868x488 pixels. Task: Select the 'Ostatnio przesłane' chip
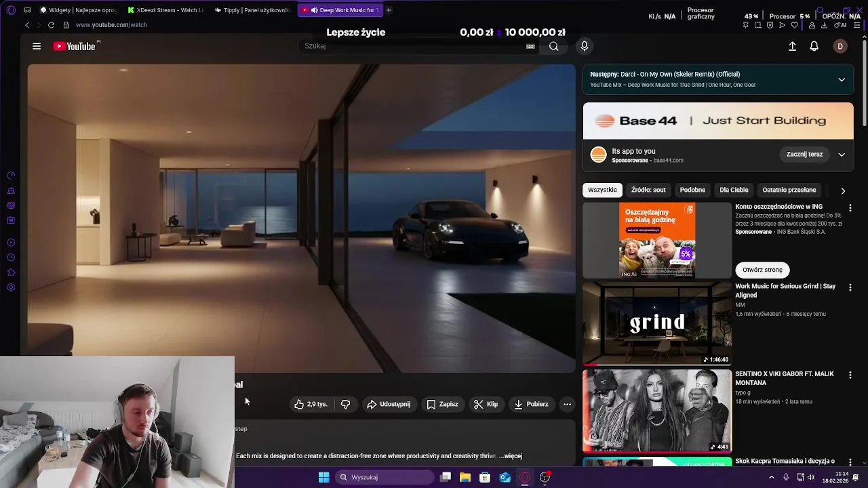(x=789, y=190)
